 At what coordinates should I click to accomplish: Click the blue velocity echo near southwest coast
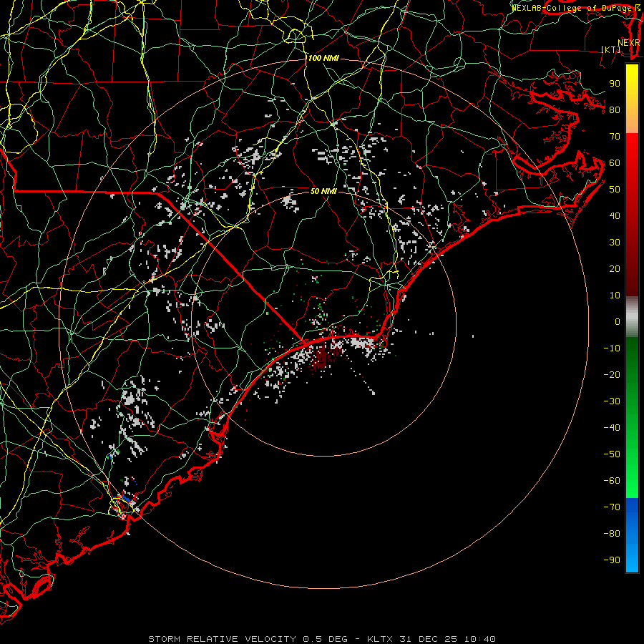click(127, 499)
